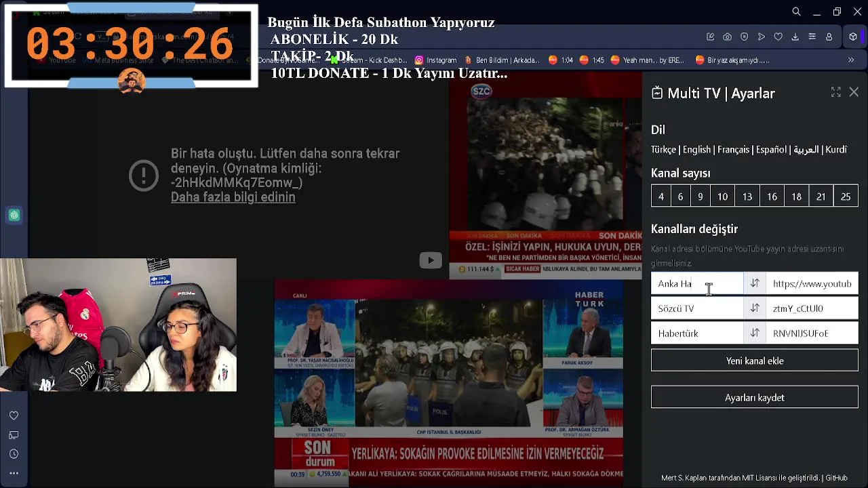Image resolution: width=868 pixels, height=488 pixels.
Task: Switch language to Türkçe
Action: coord(663,150)
